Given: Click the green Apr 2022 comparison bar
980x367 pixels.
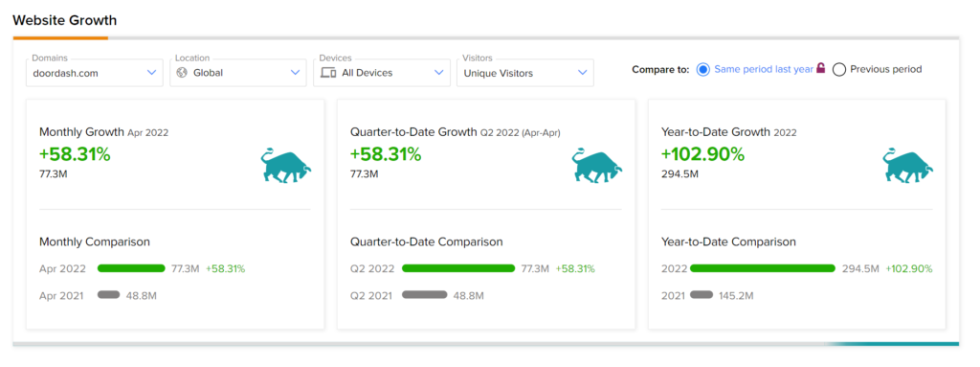Looking at the screenshot, I should coord(131,268).
